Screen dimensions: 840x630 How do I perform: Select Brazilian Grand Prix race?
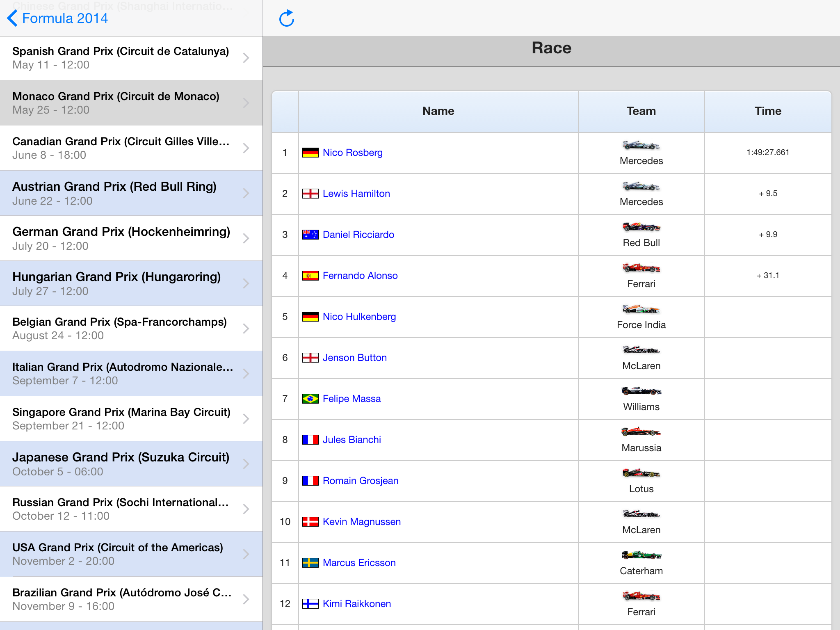pos(131,599)
